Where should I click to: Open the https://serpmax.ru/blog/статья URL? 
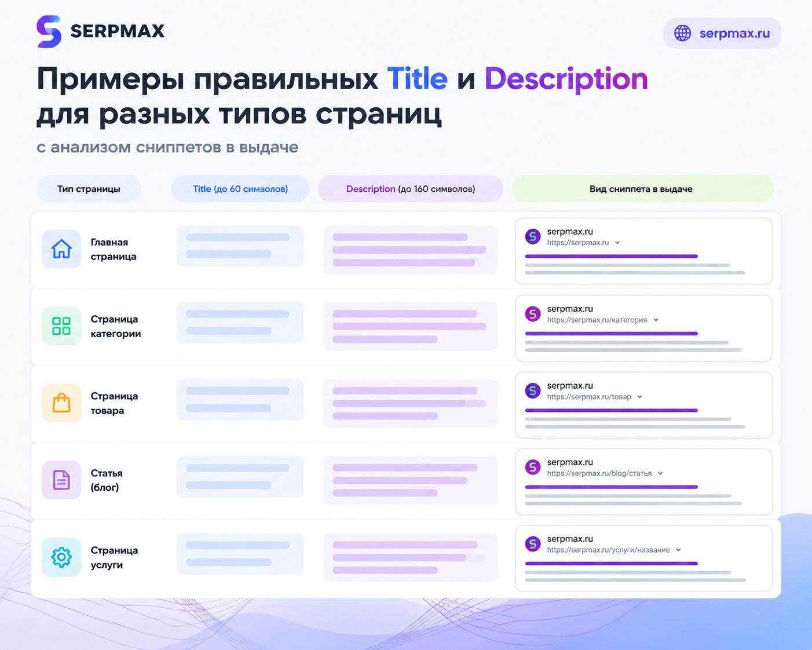coord(599,473)
